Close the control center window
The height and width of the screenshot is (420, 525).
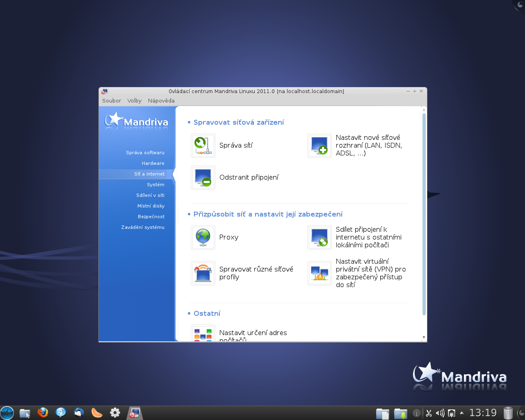point(421,91)
